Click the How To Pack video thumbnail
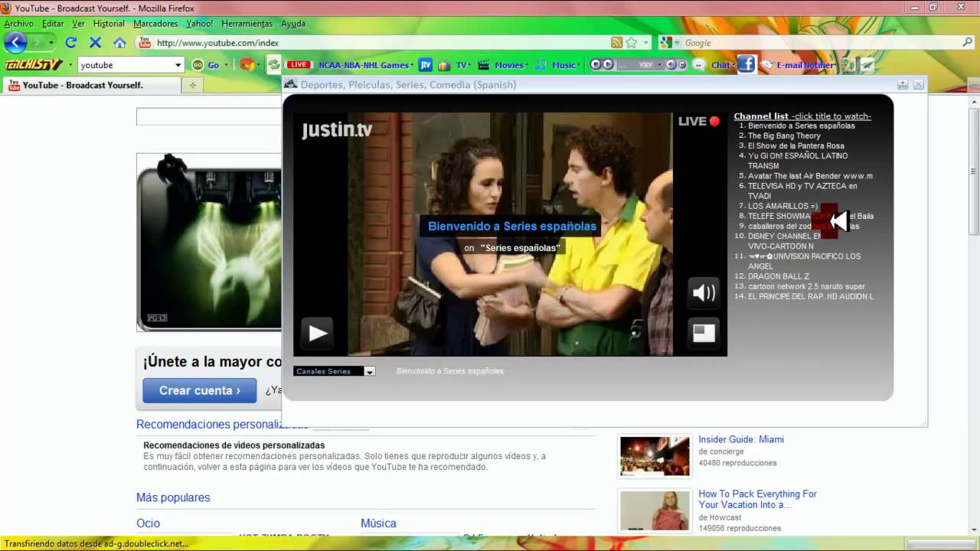Screen dimensions: 980x551 tap(655, 510)
